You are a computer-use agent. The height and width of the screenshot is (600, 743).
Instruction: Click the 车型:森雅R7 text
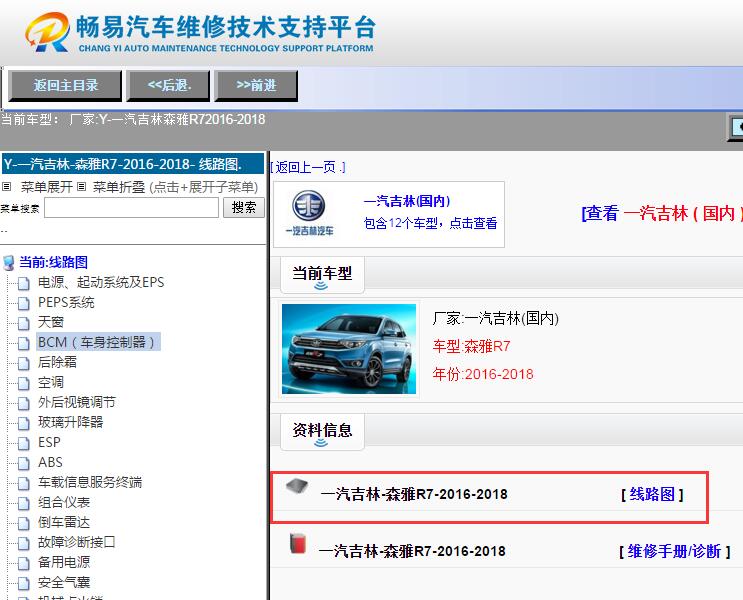coord(471,346)
